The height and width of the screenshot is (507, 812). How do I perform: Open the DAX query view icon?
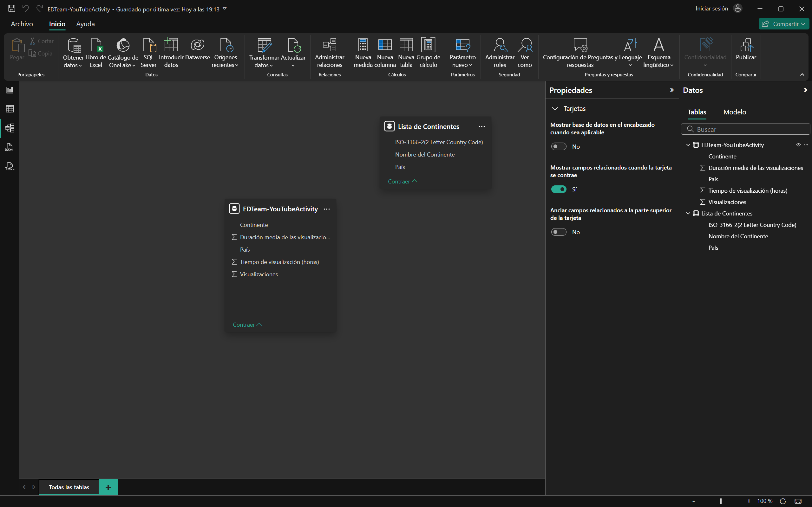click(10, 147)
